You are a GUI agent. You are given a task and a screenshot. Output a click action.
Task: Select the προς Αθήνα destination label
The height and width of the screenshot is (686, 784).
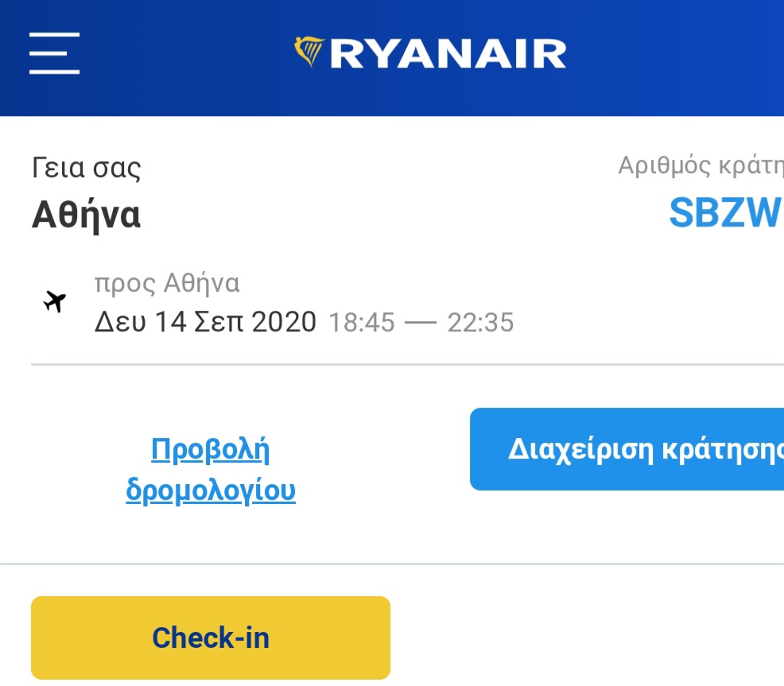pos(167,284)
